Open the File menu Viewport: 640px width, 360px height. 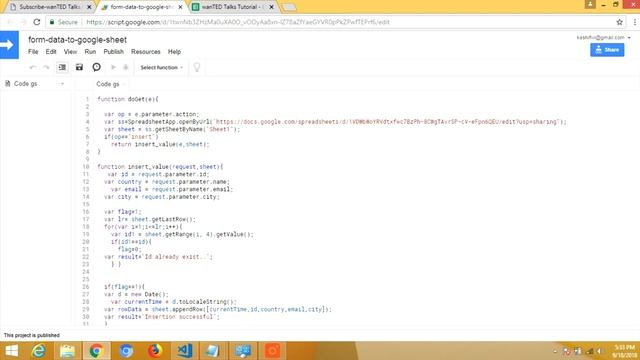coord(33,52)
